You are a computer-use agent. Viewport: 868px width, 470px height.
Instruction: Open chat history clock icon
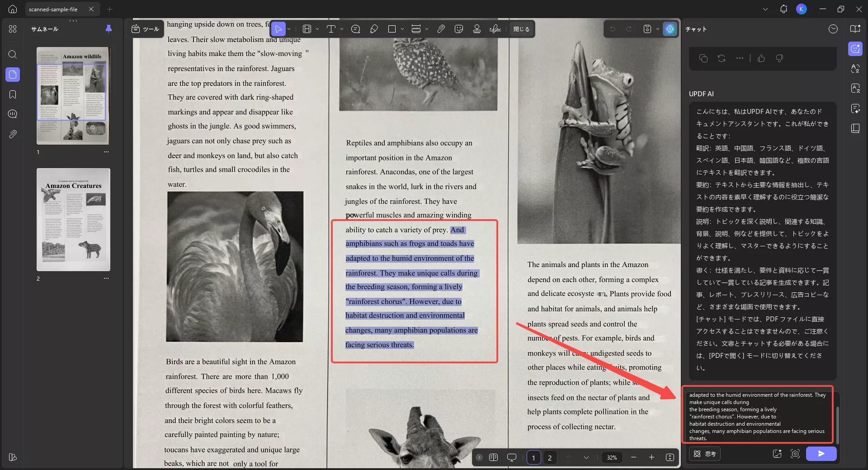point(833,29)
